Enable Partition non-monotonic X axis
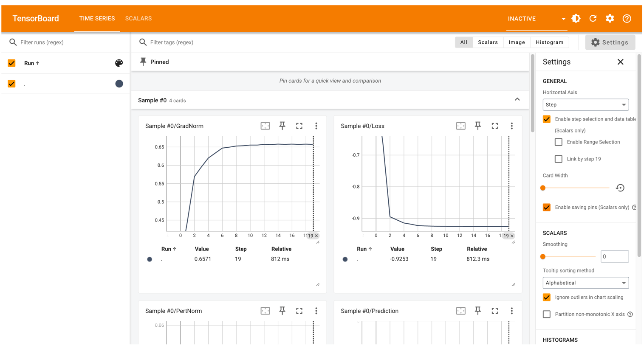 pyautogui.click(x=547, y=315)
